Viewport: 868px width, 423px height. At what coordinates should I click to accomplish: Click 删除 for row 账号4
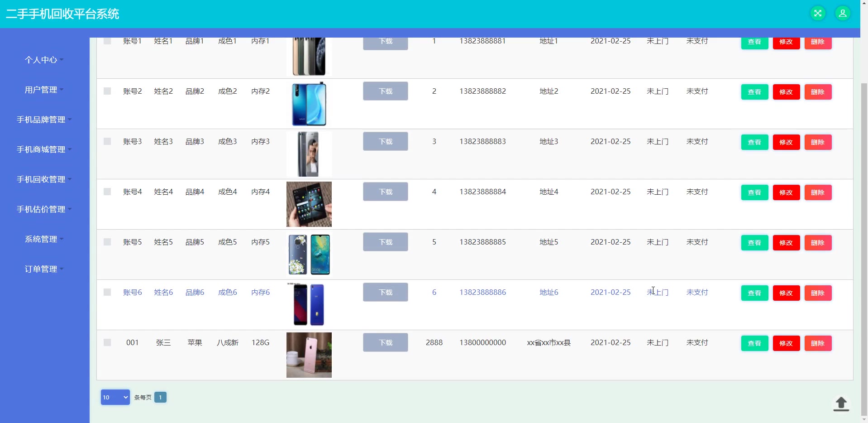(x=818, y=192)
